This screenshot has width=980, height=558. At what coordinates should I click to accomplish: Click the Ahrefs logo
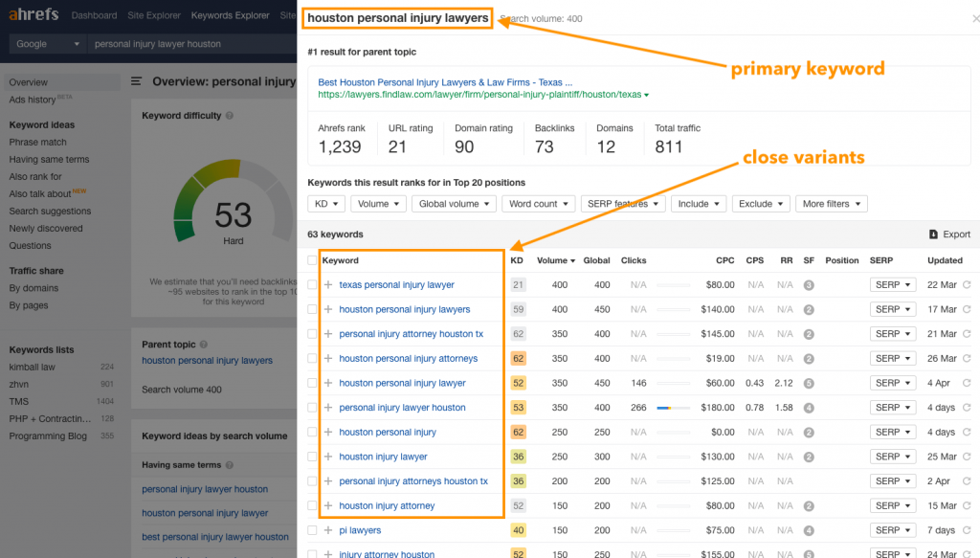click(33, 13)
